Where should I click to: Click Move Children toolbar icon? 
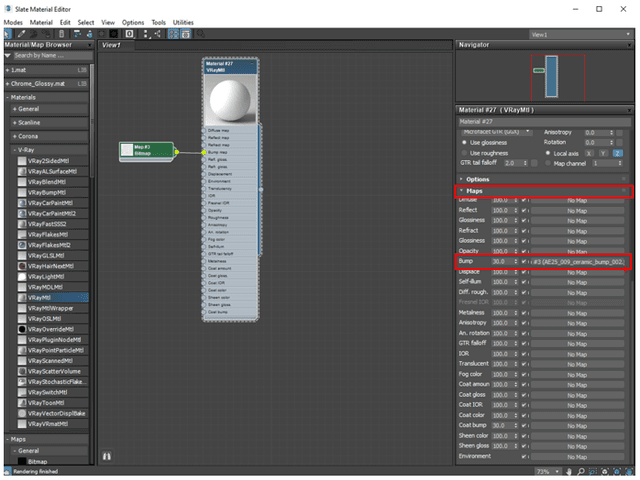pyautogui.click(x=77, y=34)
